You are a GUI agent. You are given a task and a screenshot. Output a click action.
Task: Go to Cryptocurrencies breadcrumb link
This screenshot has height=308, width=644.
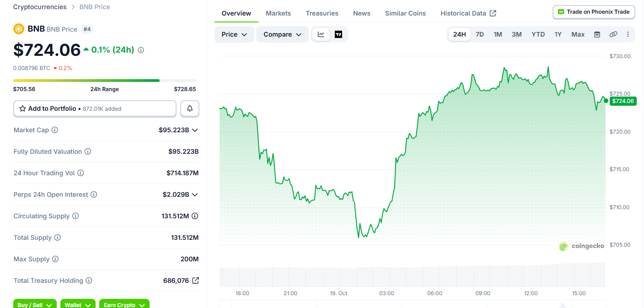[40, 7]
